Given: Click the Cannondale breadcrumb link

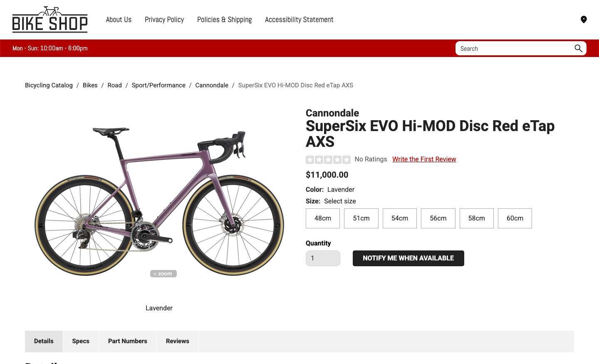Looking at the screenshot, I should [x=212, y=85].
